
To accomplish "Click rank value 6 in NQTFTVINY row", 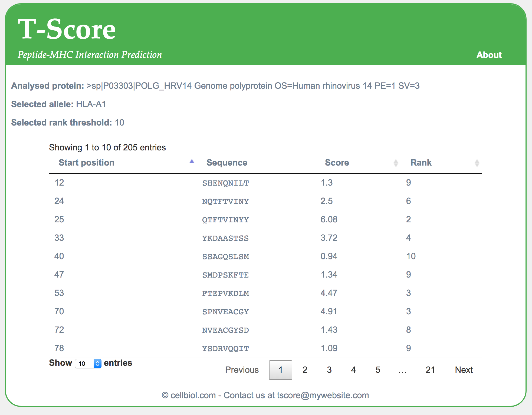I will (409, 201).
